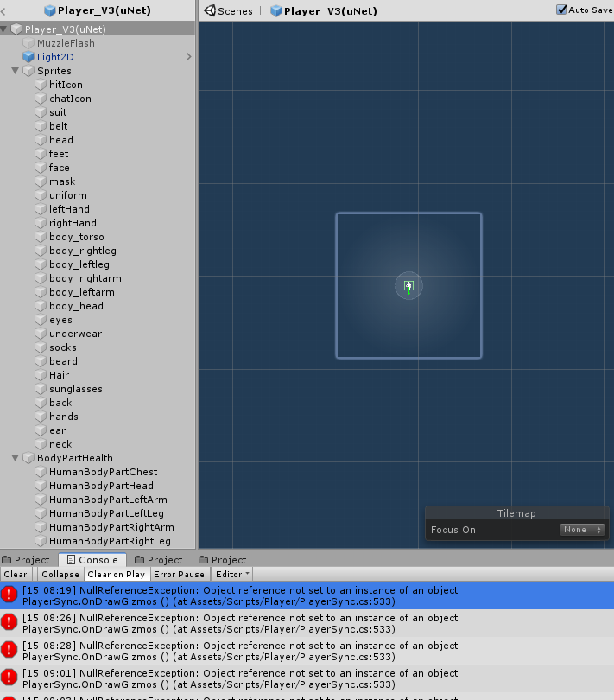Click the Player_V3(uNet) prefab header icon in hierarchy
This screenshot has width=614, height=700.
coord(50,10)
